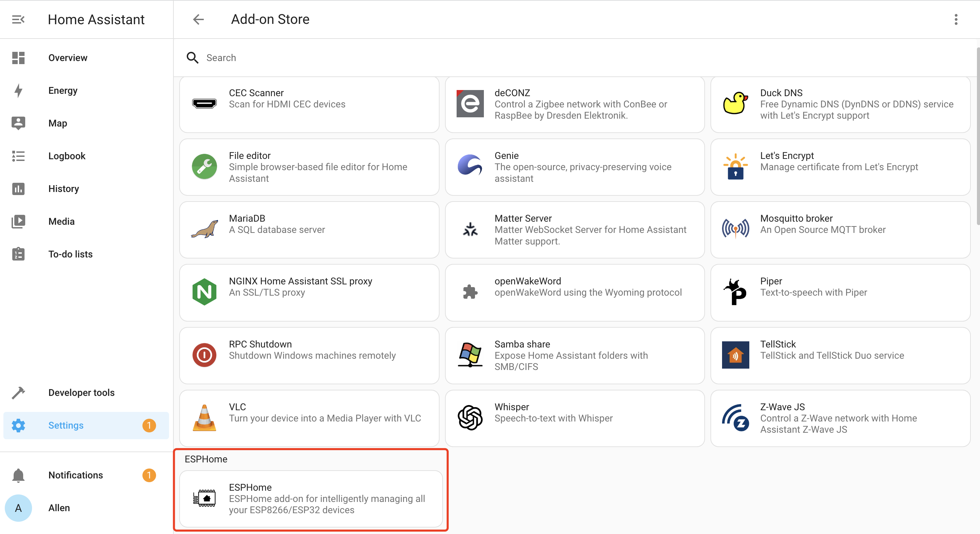980x534 pixels.
Task: Select Energy in the sidebar
Action: [63, 91]
